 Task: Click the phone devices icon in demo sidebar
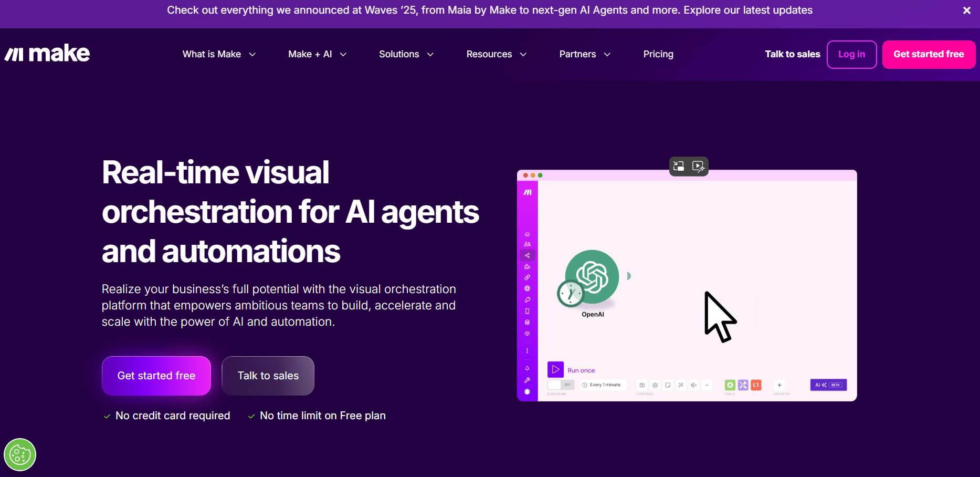(528, 311)
